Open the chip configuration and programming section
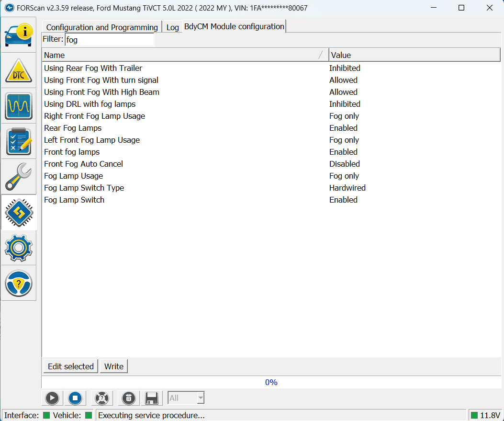This screenshot has width=504, height=421. tap(19, 213)
